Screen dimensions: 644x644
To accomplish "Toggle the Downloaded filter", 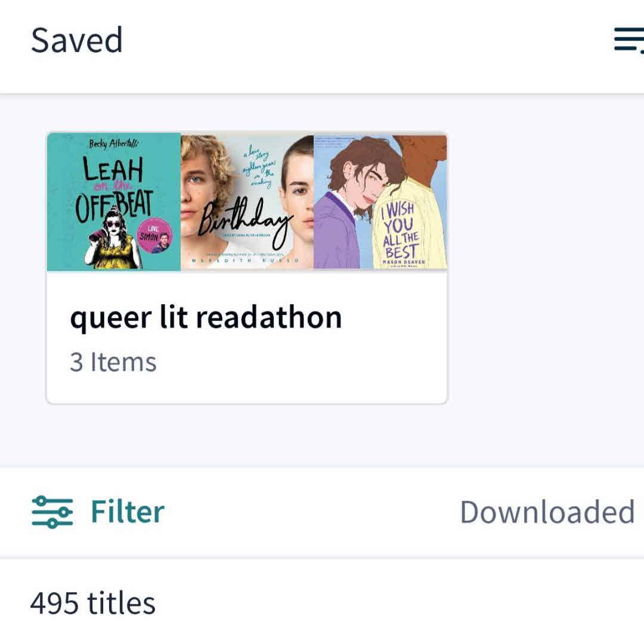I will [x=547, y=512].
